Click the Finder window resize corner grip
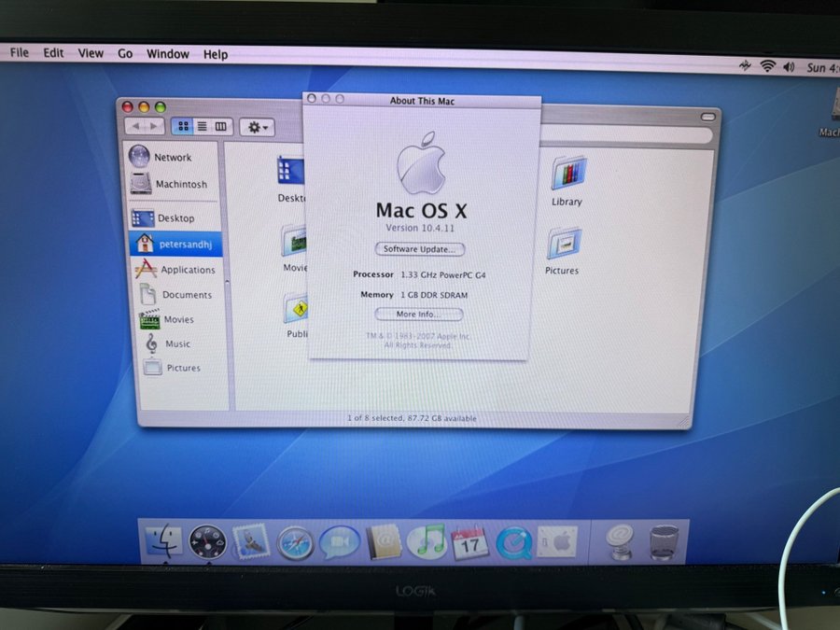Viewport: 840px width, 630px height. pyautogui.click(x=683, y=422)
